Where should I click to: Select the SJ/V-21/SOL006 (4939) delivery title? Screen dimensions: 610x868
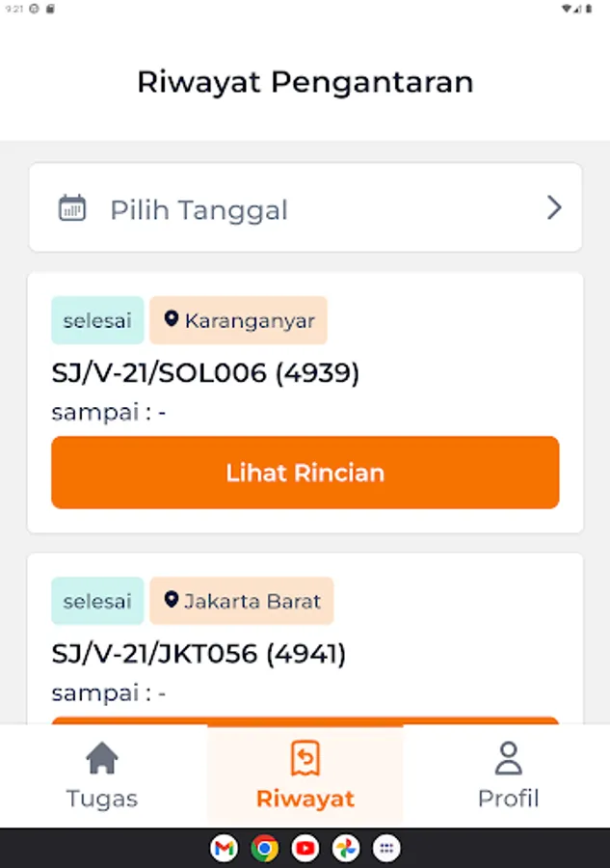pos(205,373)
